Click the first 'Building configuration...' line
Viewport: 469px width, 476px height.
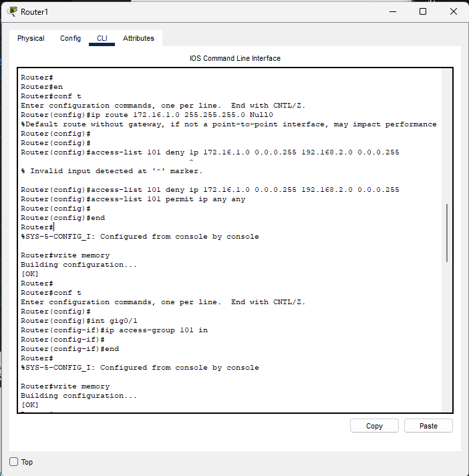79,265
